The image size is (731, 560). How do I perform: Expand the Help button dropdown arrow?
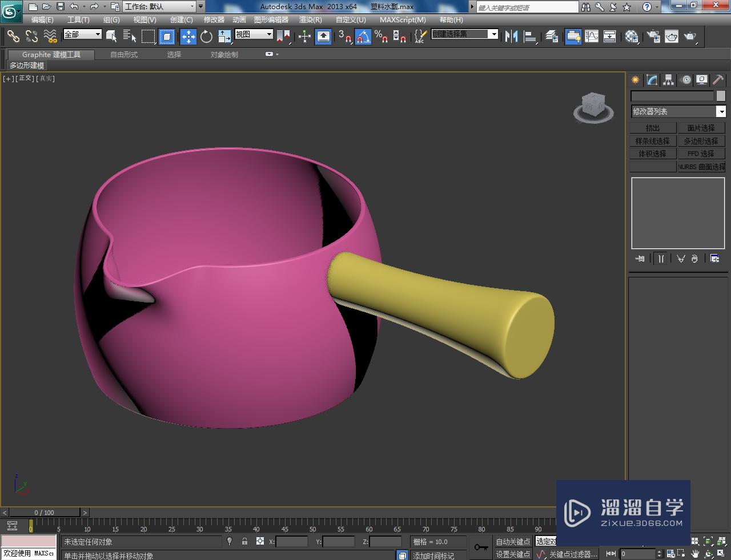click(657, 7)
